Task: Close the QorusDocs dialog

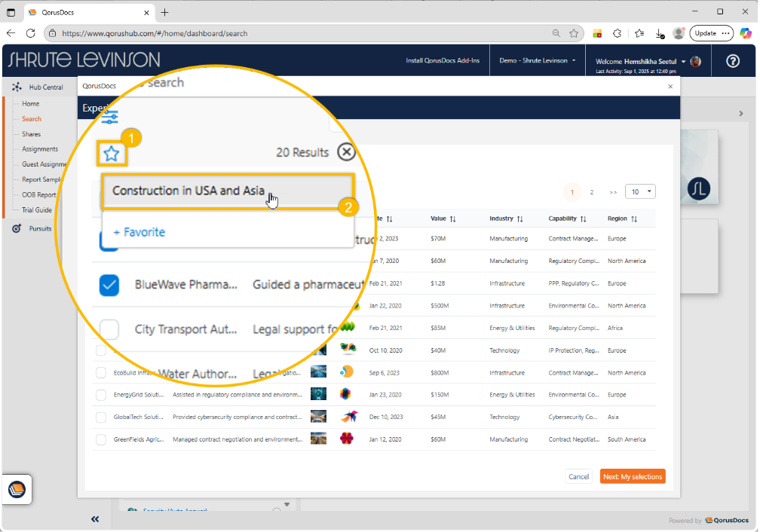Action: tap(670, 87)
